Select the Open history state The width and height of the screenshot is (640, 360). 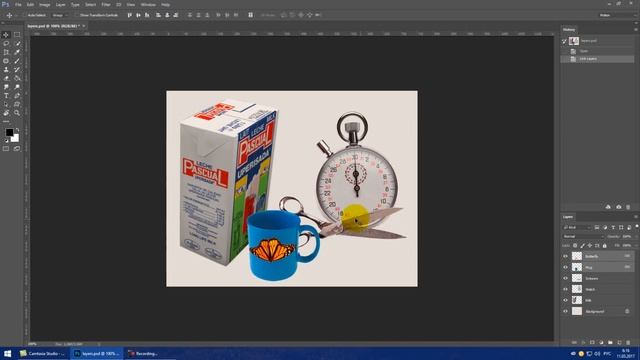(x=598, y=51)
